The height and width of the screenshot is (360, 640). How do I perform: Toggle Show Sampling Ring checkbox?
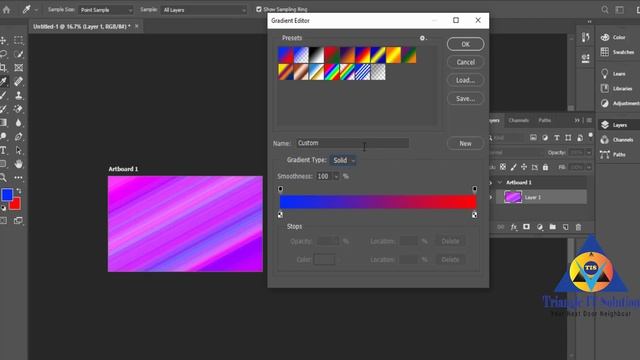(259, 9)
